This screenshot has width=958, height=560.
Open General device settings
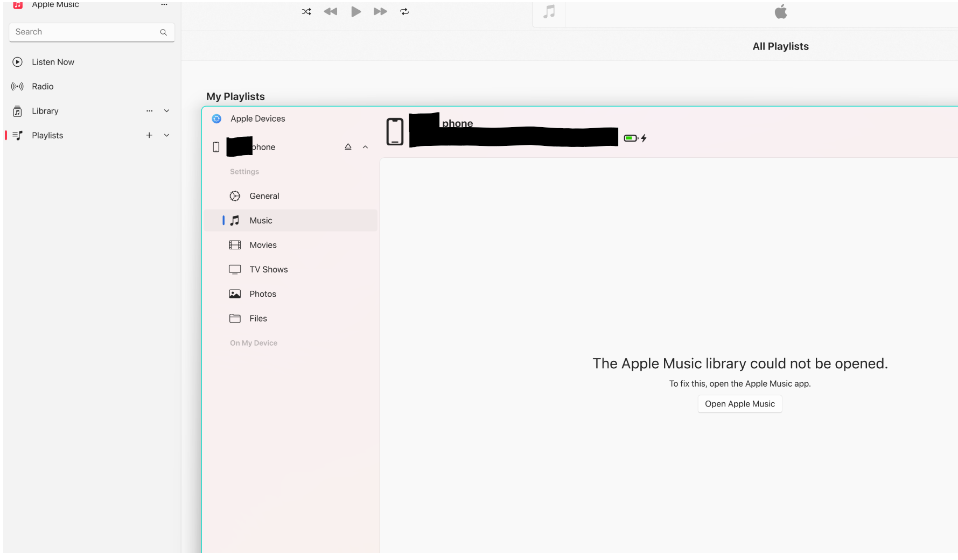tap(291, 196)
